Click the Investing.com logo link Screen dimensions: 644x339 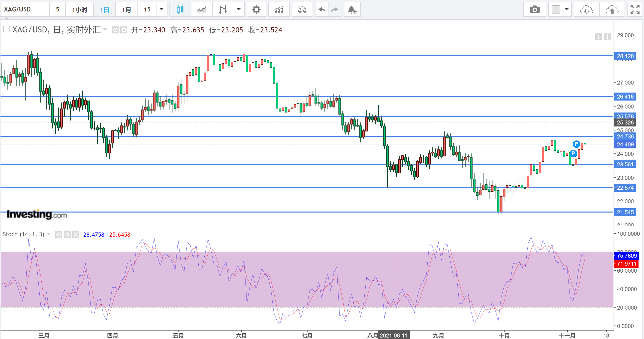37,215
